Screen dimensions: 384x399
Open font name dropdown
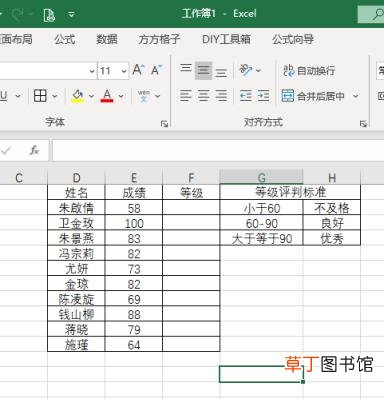(x=92, y=71)
